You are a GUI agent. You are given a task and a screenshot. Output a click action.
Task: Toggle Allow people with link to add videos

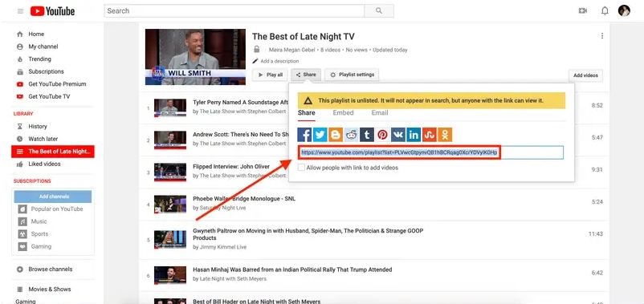301,168
